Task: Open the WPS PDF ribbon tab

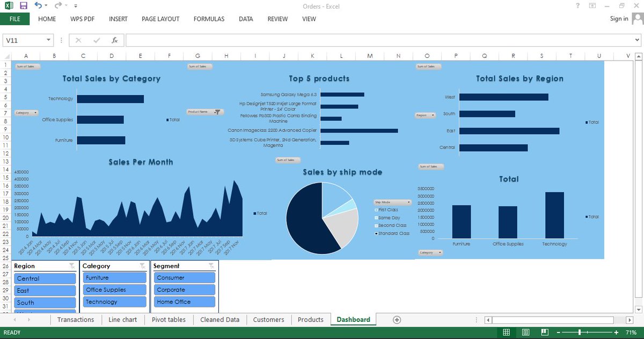Action: point(82,19)
